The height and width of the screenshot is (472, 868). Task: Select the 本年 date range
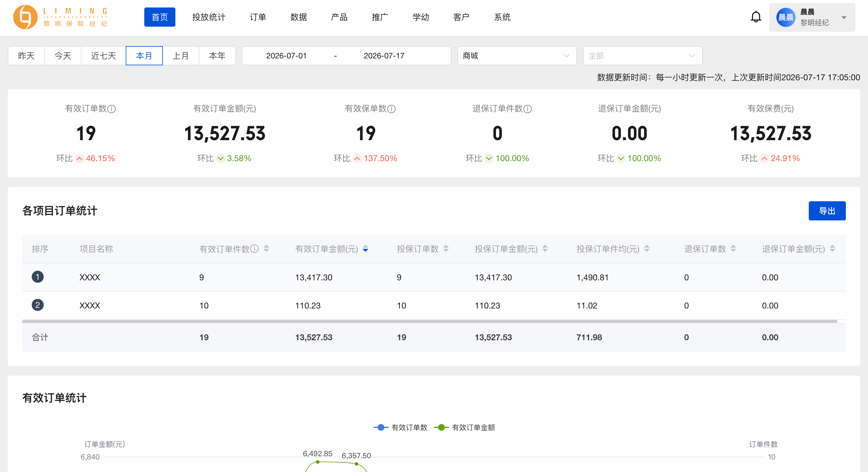[217, 56]
